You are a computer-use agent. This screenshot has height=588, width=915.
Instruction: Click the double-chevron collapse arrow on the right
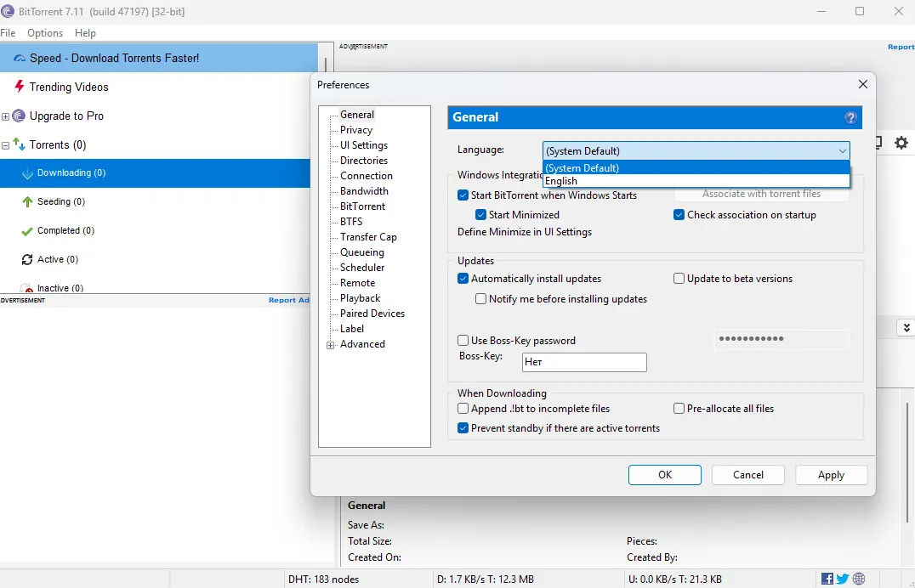pos(906,326)
